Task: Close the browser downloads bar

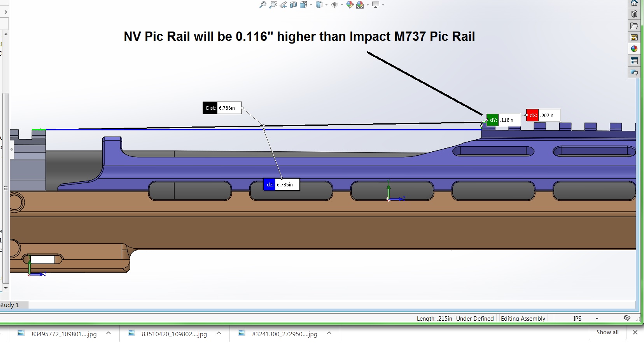Action: [635, 332]
